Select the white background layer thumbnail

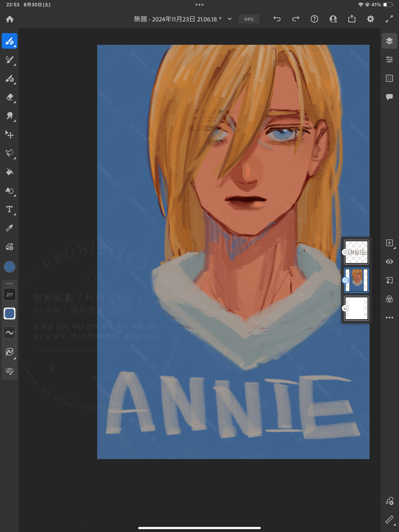point(357,308)
